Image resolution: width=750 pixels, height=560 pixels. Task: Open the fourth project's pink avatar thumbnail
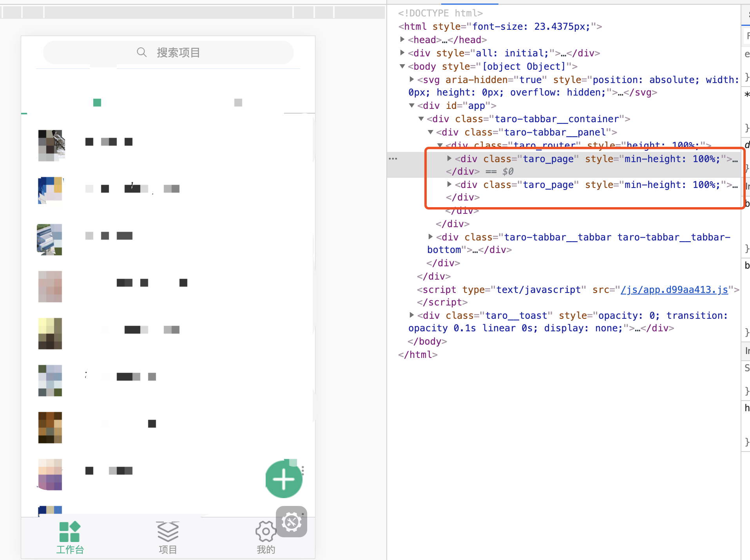tap(50, 287)
